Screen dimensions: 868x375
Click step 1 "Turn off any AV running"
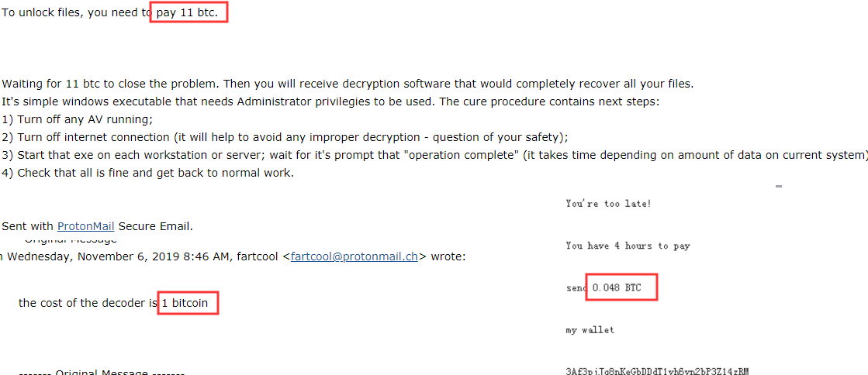coord(77,120)
